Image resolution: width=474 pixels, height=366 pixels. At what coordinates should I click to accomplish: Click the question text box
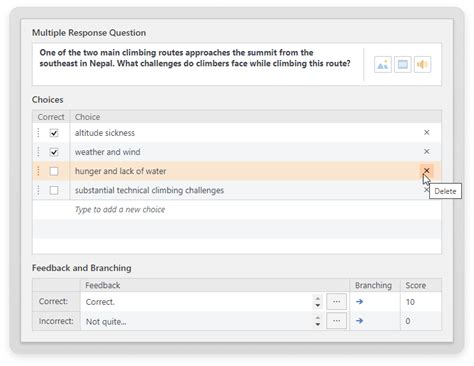coord(198,64)
